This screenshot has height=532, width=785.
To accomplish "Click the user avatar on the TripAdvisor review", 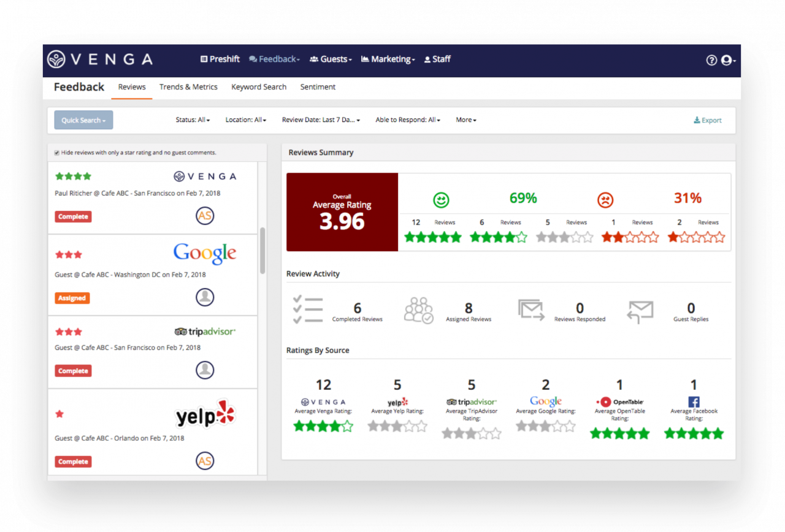I will tap(205, 370).
